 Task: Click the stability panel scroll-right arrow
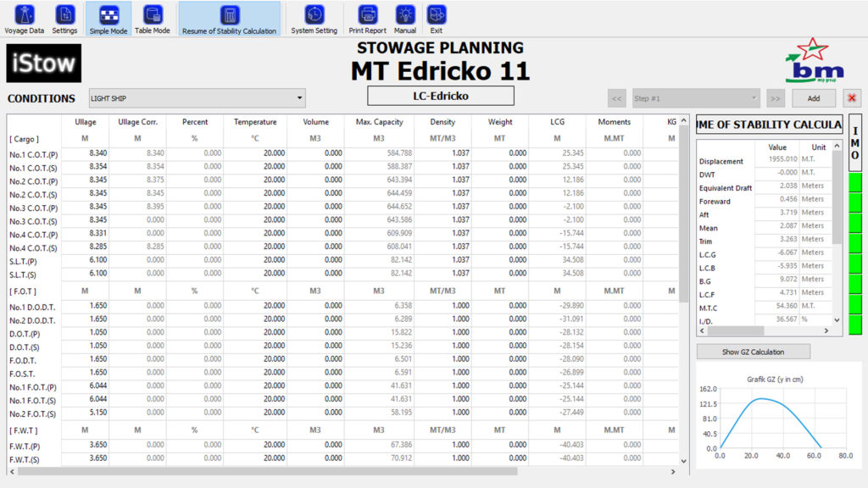[826, 331]
